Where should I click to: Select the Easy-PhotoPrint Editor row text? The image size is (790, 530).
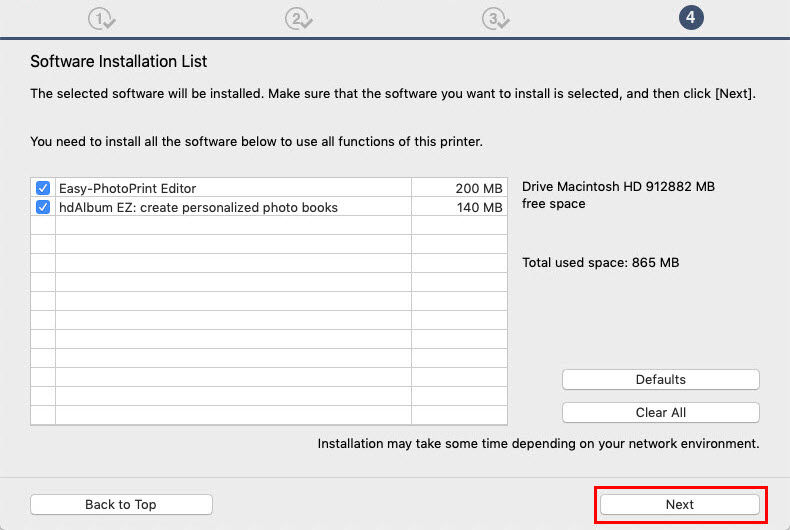pos(127,188)
